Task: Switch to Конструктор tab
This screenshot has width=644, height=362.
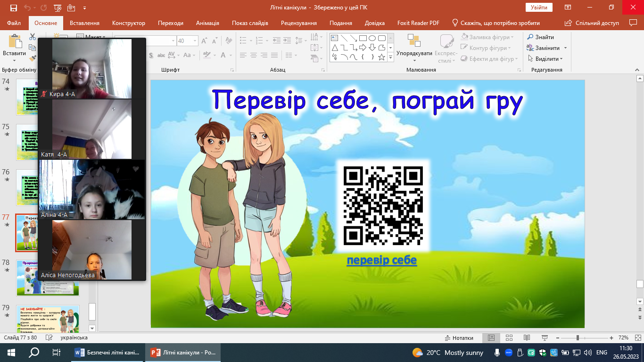Action: tap(129, 23)
